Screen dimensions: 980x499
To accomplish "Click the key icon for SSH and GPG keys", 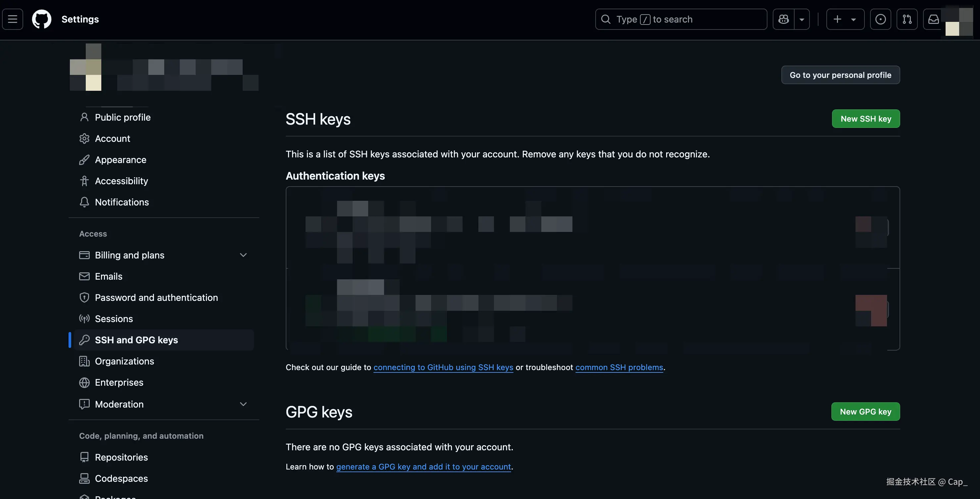I will click(84, 340).
